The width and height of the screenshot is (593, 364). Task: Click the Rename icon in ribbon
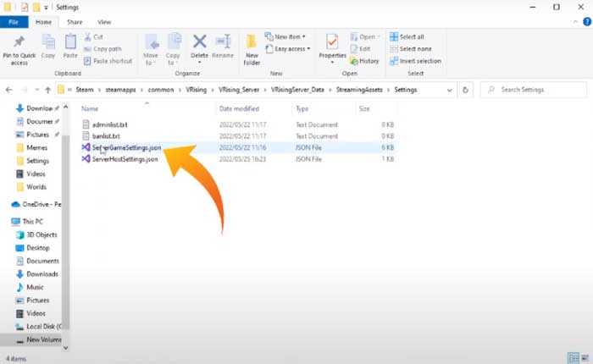point(223,43)
